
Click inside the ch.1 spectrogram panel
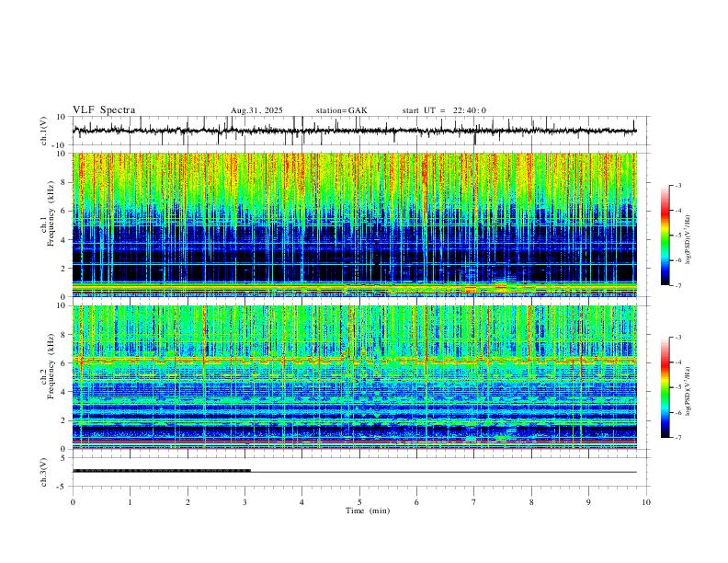pos(354,224)
